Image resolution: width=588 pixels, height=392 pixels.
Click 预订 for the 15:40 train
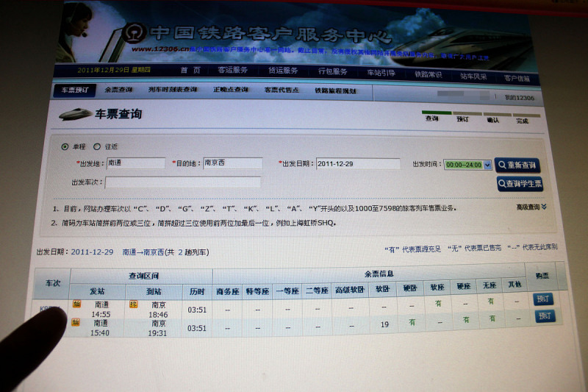click(545, 316)
